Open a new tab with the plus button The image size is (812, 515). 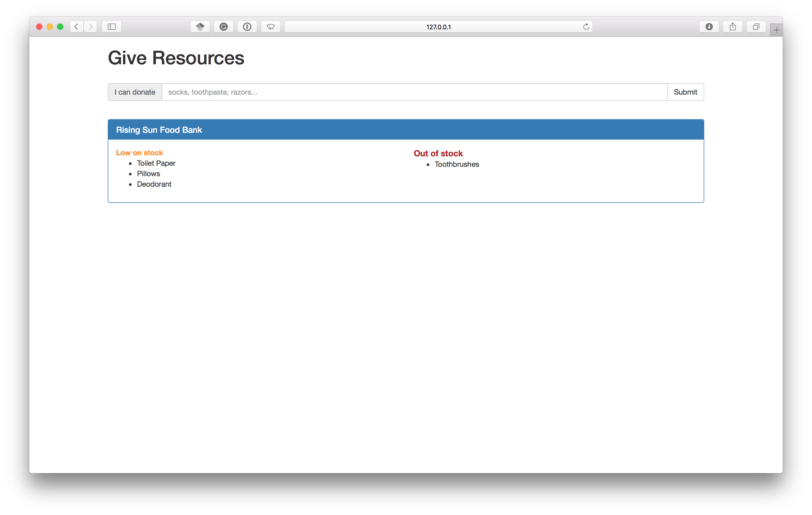pos(776,30)
